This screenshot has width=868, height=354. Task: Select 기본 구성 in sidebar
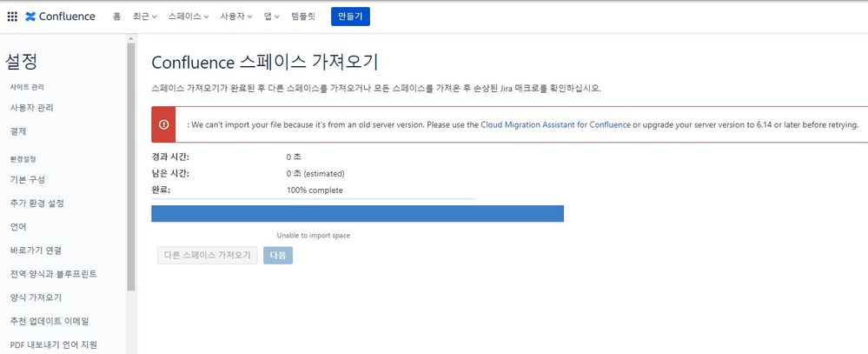(28, 179)
